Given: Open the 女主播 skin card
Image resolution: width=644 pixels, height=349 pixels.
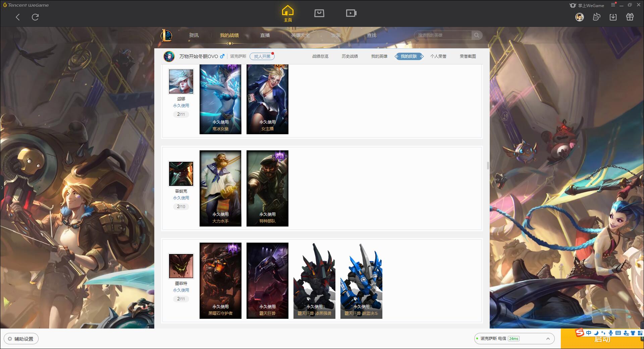Looking at the screenshot, I should (x=267, y=99).
